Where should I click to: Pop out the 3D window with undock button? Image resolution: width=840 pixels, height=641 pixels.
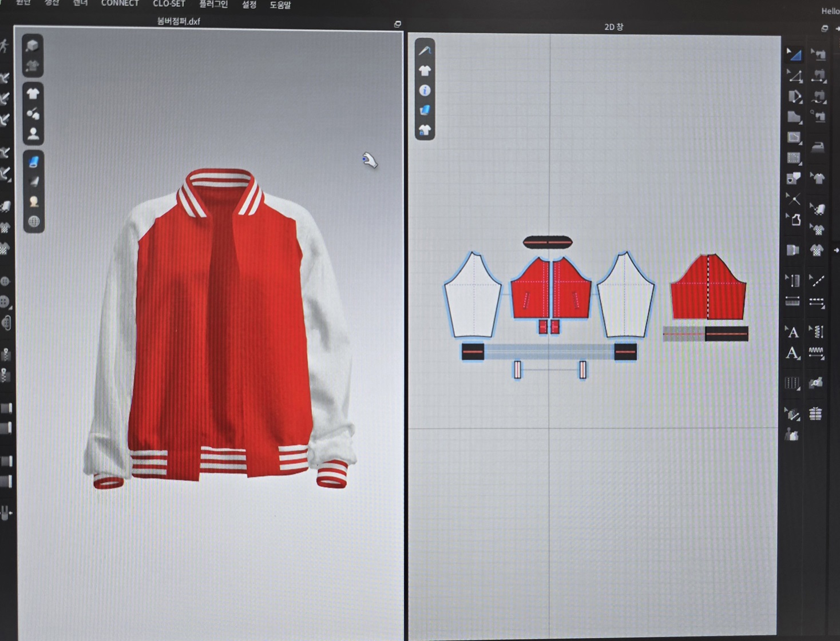397,24
